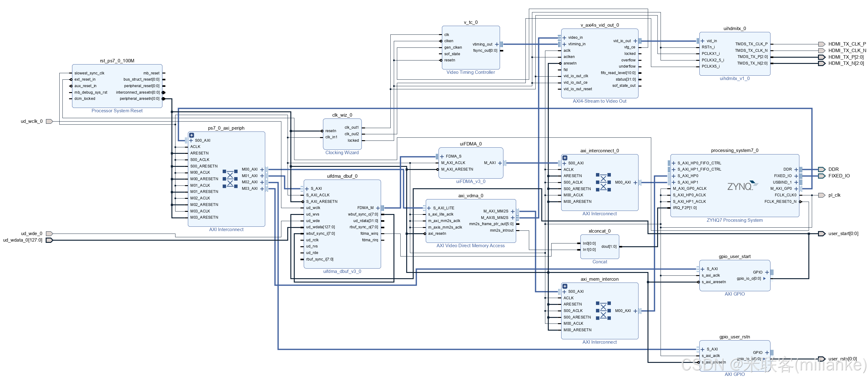This screenshot has height=379, width=868.
Task: Expand the axi_mem_intercon hierarchy block
Action: 565,287
